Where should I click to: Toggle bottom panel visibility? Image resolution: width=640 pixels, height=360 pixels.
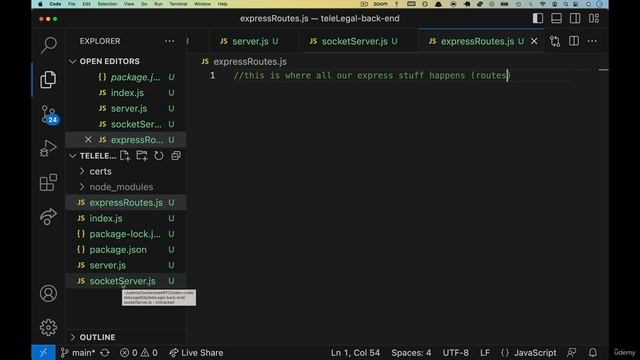556,18
